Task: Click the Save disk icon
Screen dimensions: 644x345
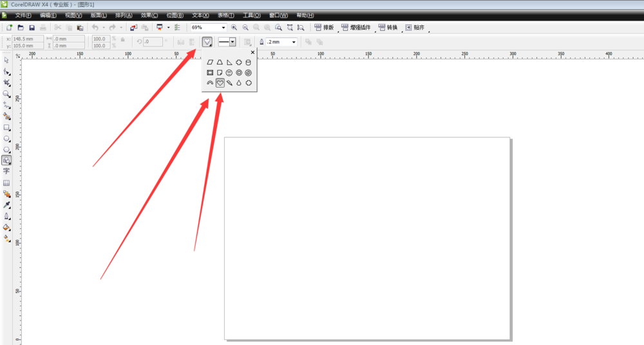Action: click(x=32, y=28)
